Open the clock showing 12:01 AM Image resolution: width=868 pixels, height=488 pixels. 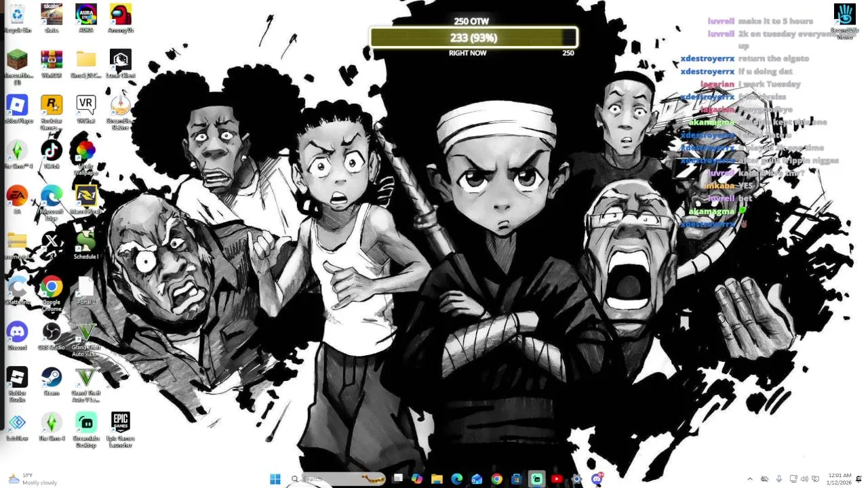point(839,479)
